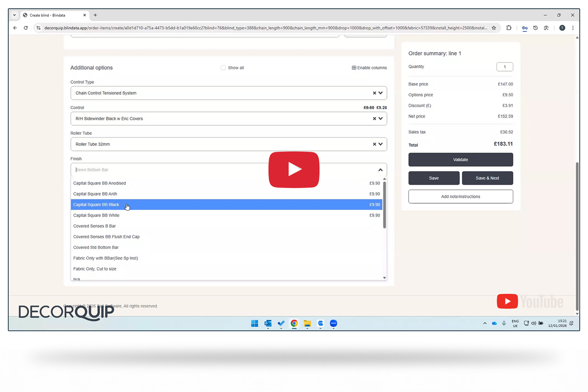588x392 pixels.
Task: Click the YouTube play button overlay
Action: coord(294,170)
